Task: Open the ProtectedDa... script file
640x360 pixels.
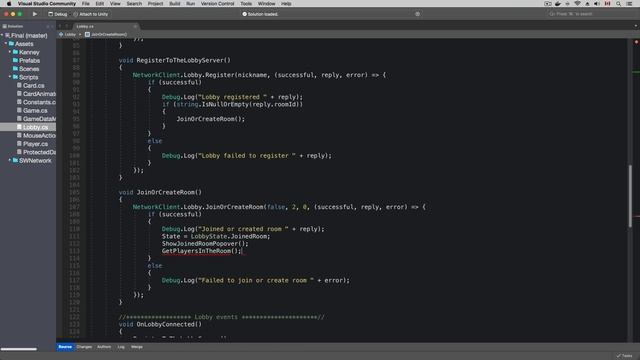Action: (39, 152)
